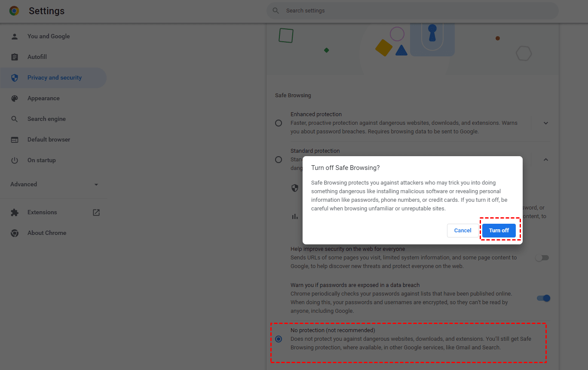Open the Advanced settings dropdown
This screenshot has width=588, height=370.
96,184
